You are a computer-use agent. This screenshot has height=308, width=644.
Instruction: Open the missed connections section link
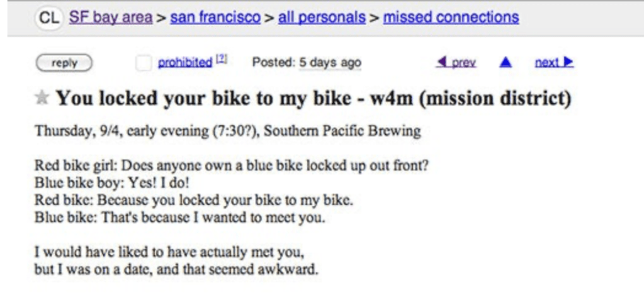coord(451,17)
